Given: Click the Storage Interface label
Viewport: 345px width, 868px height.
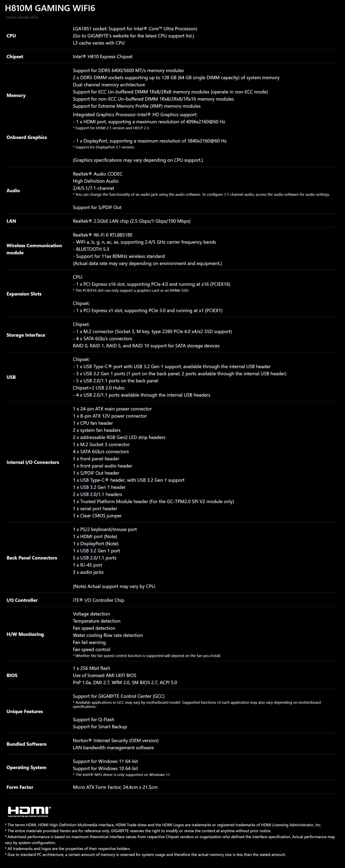Looking at the screenshot, I should tap(26, 335).
